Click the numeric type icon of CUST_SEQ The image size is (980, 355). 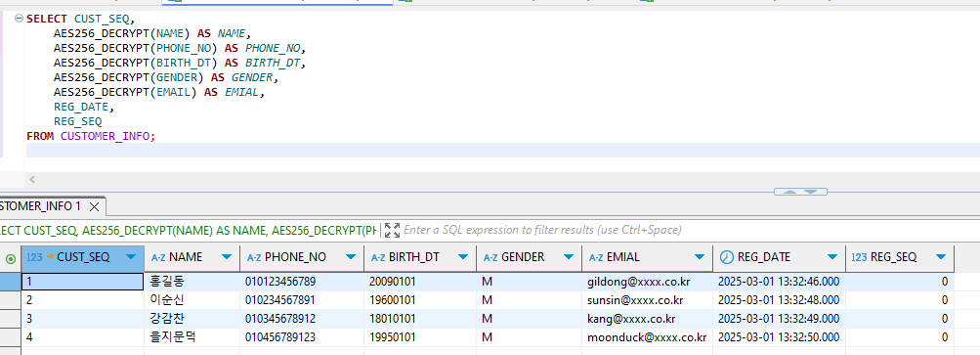pos(34,257)
